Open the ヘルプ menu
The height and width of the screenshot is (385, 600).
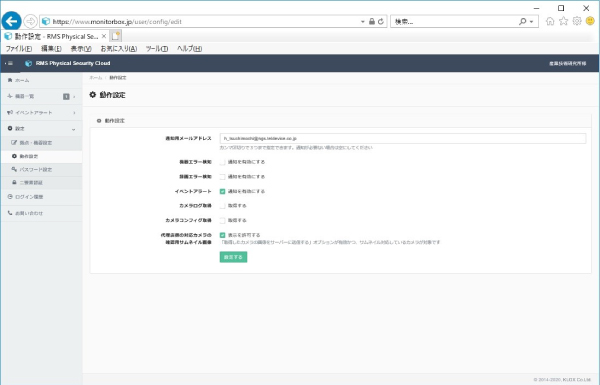pyautogui.click(x=189, y=49)
